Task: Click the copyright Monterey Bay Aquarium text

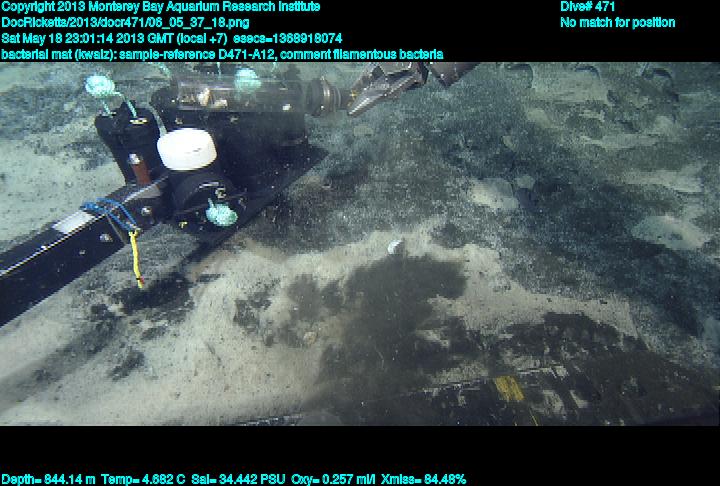Action: tap(160, 7)
